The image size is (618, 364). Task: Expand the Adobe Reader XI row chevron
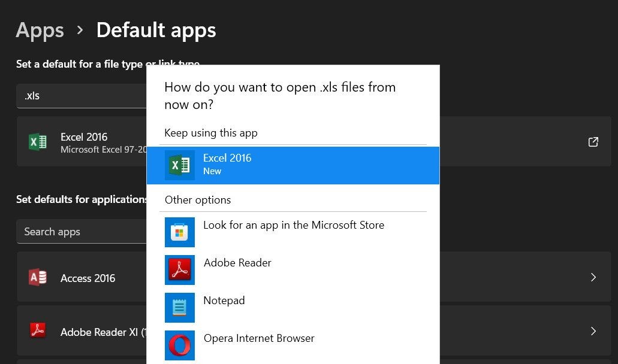pyautogui.click(x=593, y=331)
